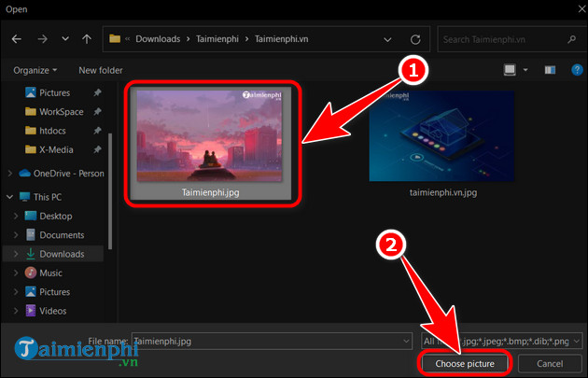Click New folder
Screen dimensions: 588x378
[x=101, y=70]
